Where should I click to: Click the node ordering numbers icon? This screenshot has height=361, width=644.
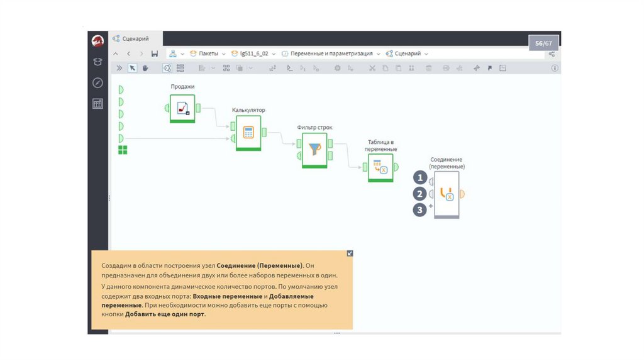click(272, 68)
